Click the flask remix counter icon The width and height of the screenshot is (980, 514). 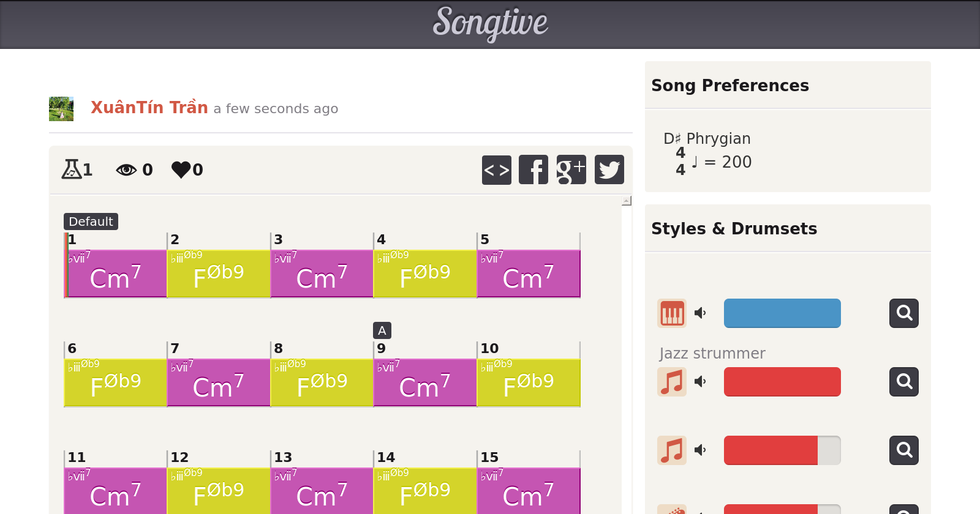pyautogui.click(x=72, y=169)
